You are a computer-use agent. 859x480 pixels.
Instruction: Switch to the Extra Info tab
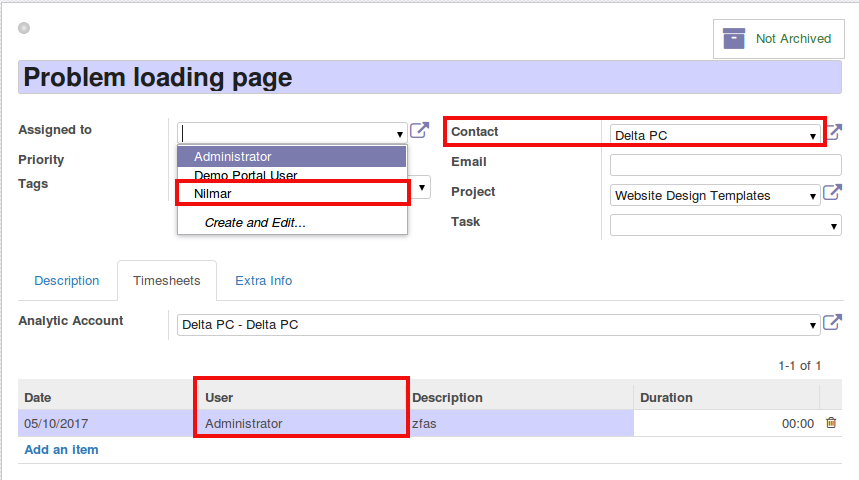[x=264, y=281]
